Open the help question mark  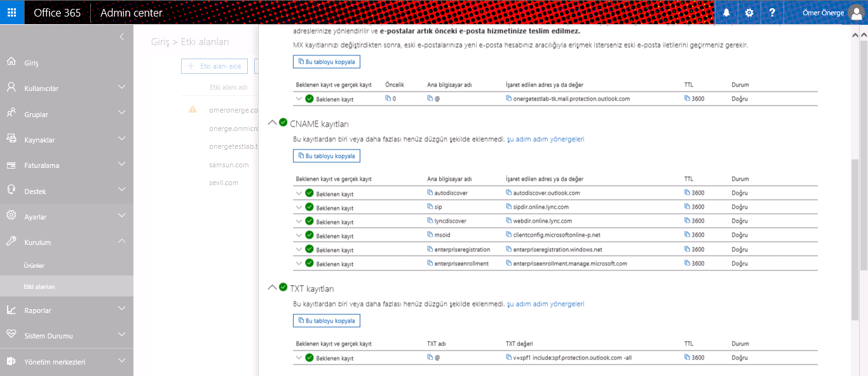(772, 13)
